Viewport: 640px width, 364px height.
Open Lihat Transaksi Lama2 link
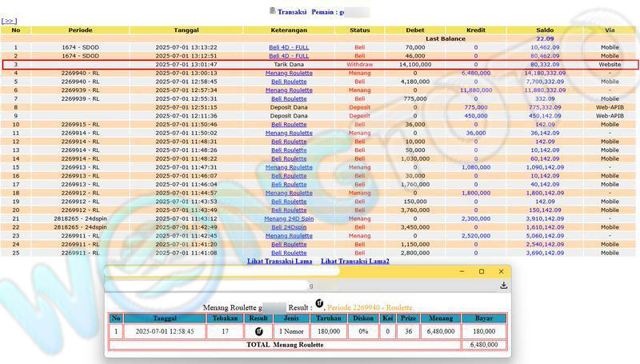(x=354, y=262)
